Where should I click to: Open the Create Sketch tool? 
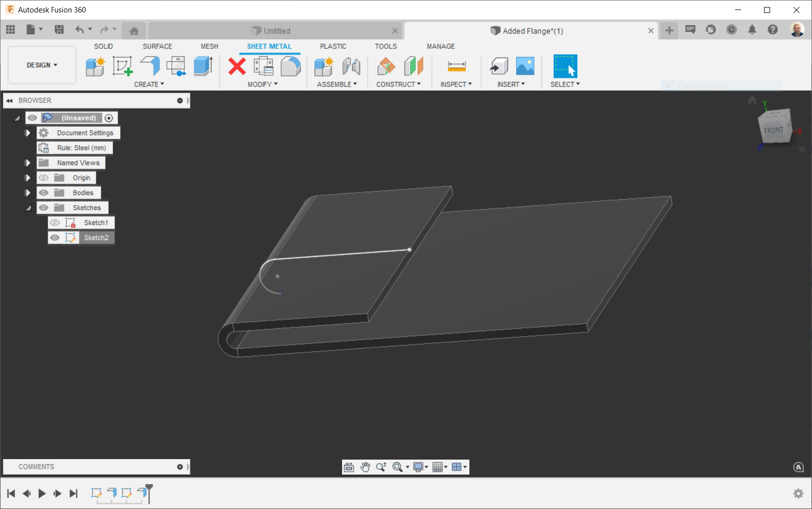coord(122,66)
